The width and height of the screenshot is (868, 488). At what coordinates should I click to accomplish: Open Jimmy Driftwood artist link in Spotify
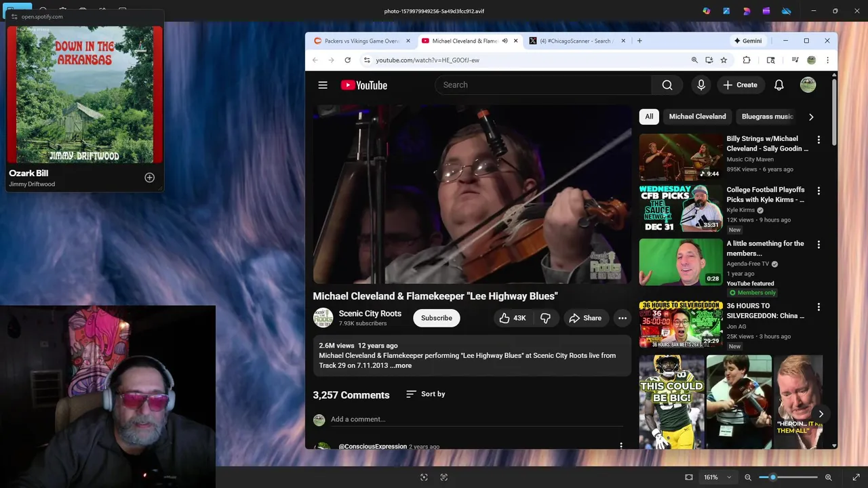[x=32, y=184]
